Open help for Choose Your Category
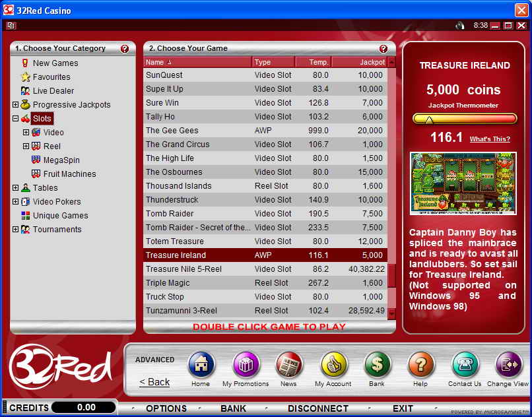 [x=125, y=49]
